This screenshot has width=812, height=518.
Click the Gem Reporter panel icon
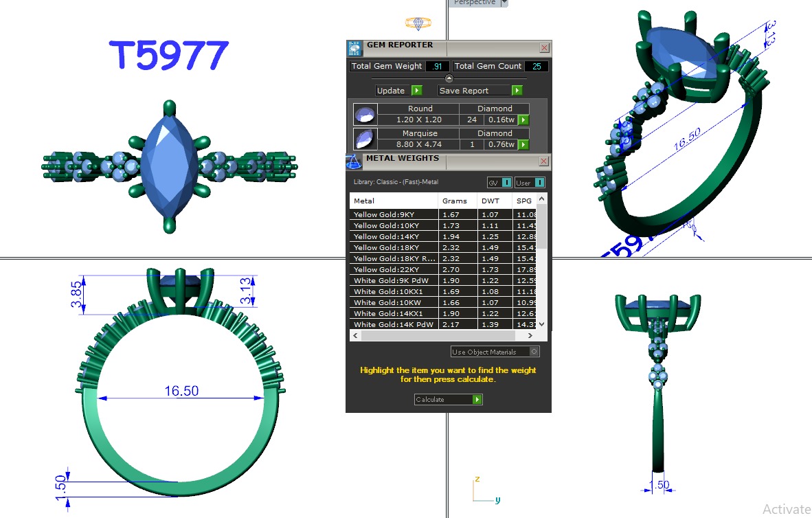354,48
